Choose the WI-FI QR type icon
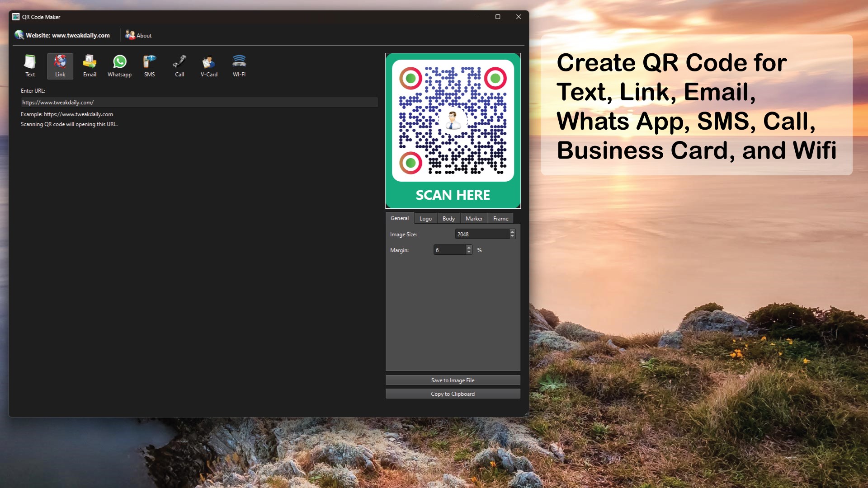The height and width of the screenshot is (488, 868). point(239,66)
